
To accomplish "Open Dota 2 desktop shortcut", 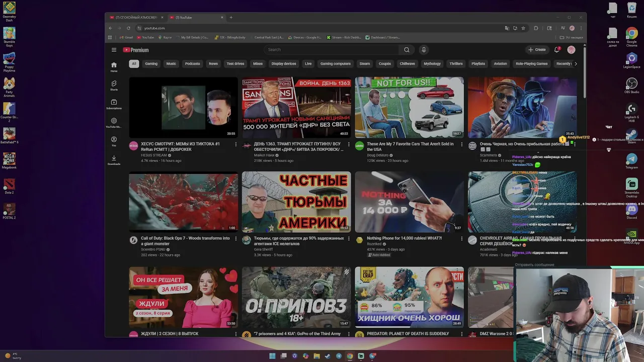I will (9, 186).
